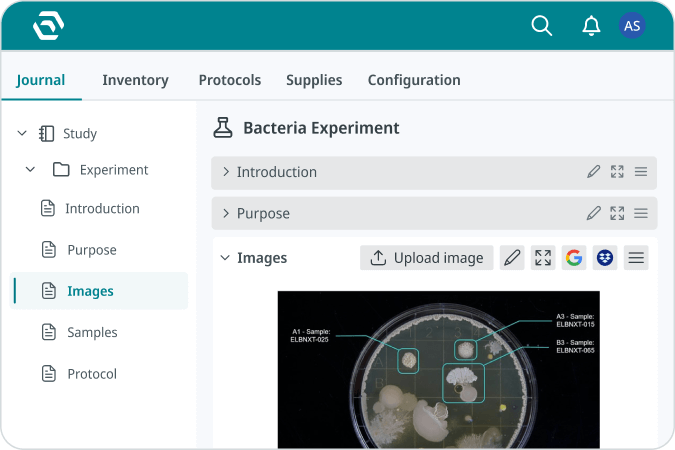Click the Images document icon in sidebar

coord(49,291)
